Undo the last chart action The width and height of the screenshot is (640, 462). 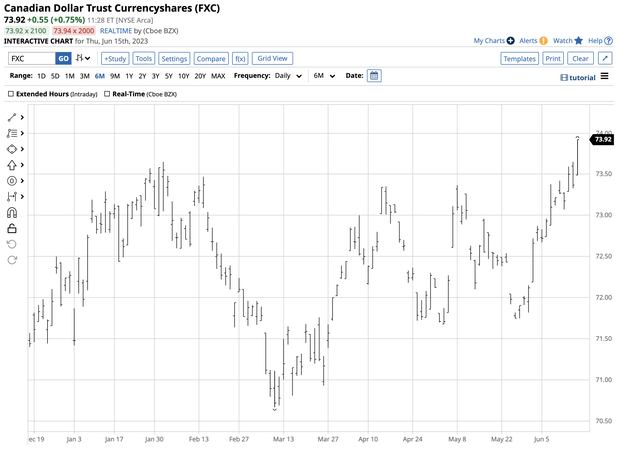[12, 244]
